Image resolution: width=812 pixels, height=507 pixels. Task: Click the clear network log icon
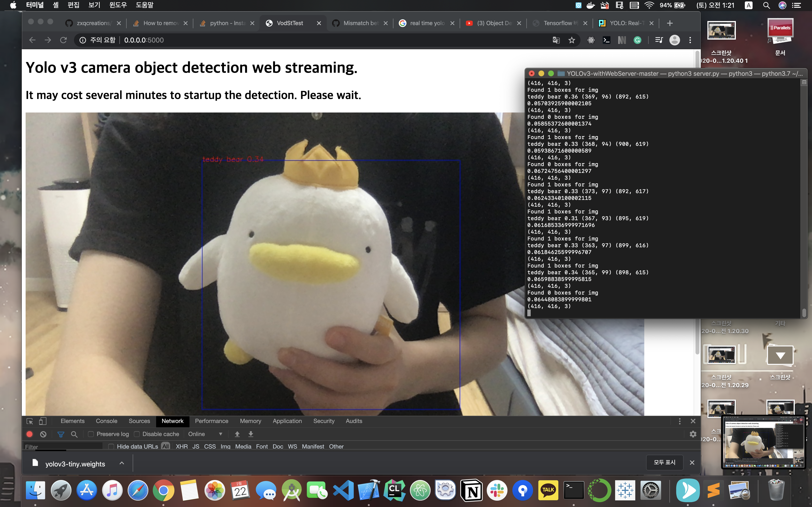click(x=43, y=434)
